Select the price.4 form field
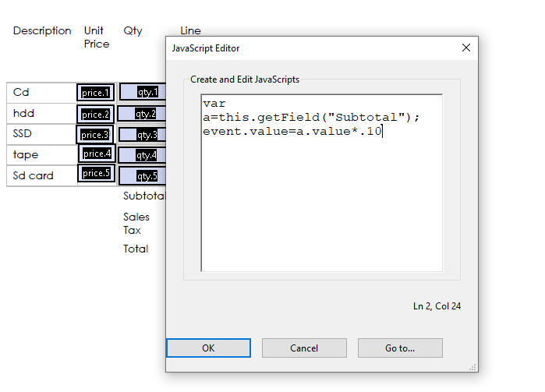 [97, 154]
